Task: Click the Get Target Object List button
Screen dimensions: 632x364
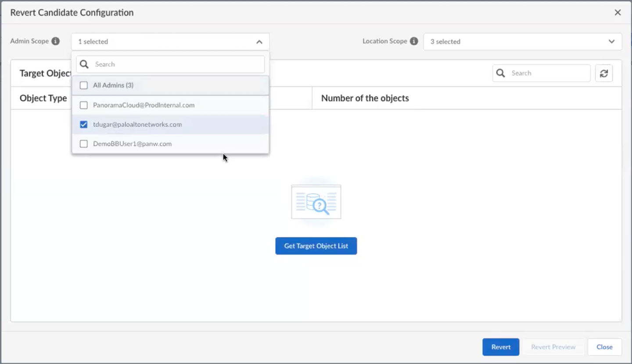Action: (316, 246)
